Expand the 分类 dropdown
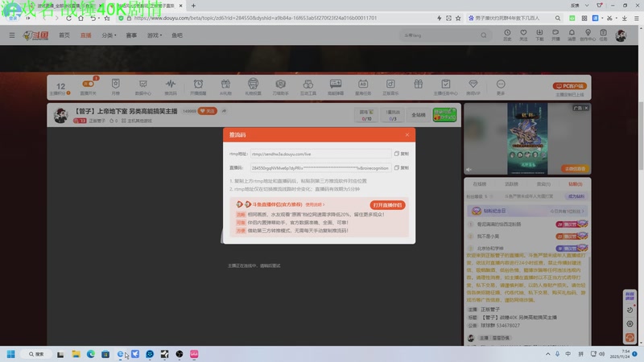This screenshot has height=362, width=644. coord(109,35)
